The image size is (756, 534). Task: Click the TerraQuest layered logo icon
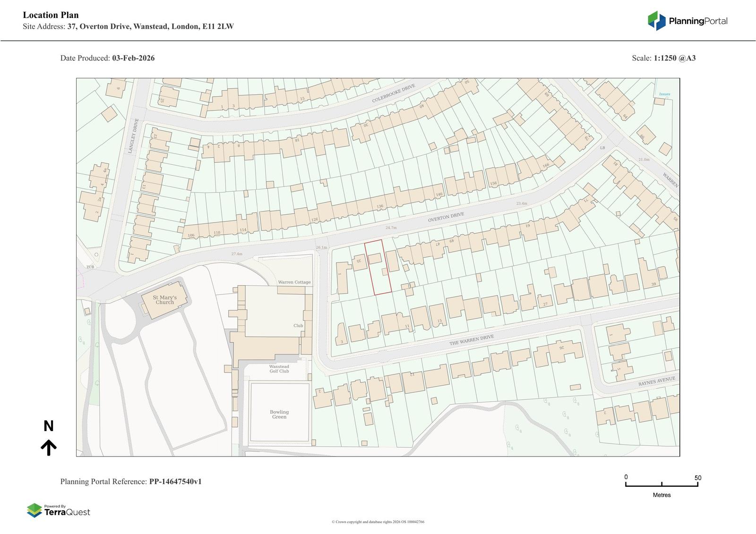point(34,510)
